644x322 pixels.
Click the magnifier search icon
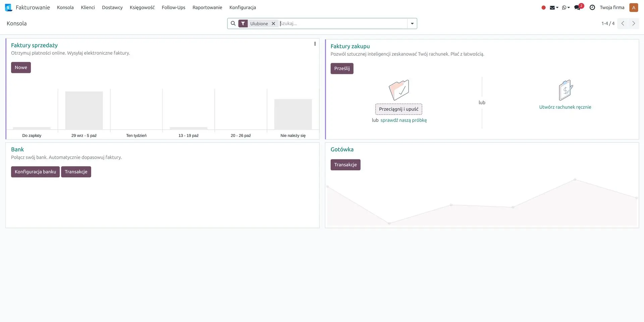click(233, 24)
